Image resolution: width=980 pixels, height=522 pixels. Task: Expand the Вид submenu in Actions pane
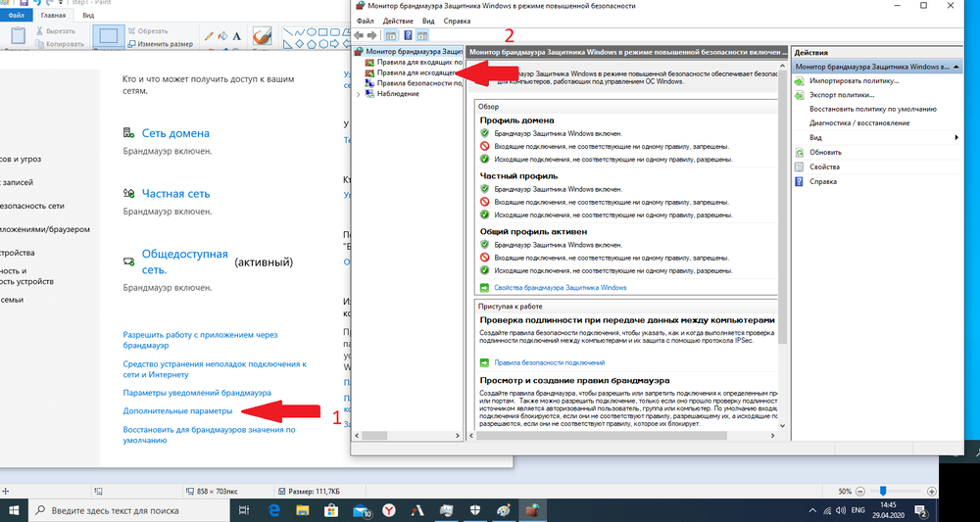[x=956, y=137]
